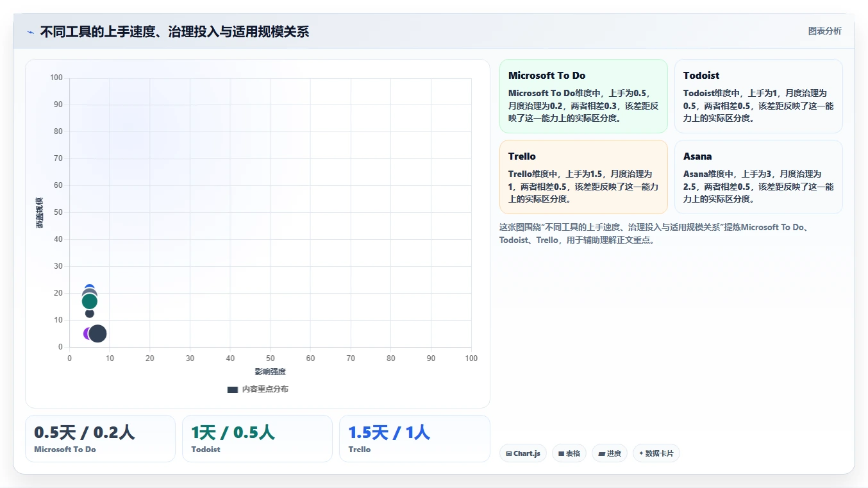Click the 1天 / 0.5人 stat card

pos(257,439)
